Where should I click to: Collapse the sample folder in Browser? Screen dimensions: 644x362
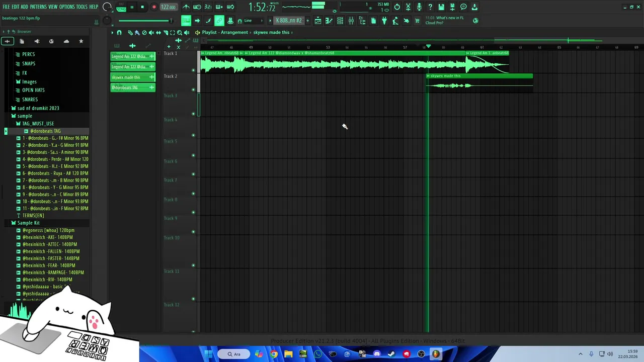25,116
